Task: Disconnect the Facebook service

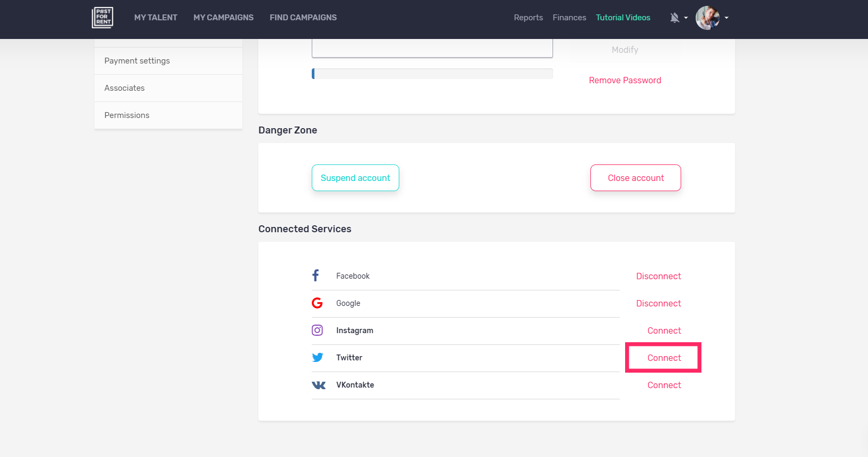Action: pyautogui.click(x=659, y=276)
